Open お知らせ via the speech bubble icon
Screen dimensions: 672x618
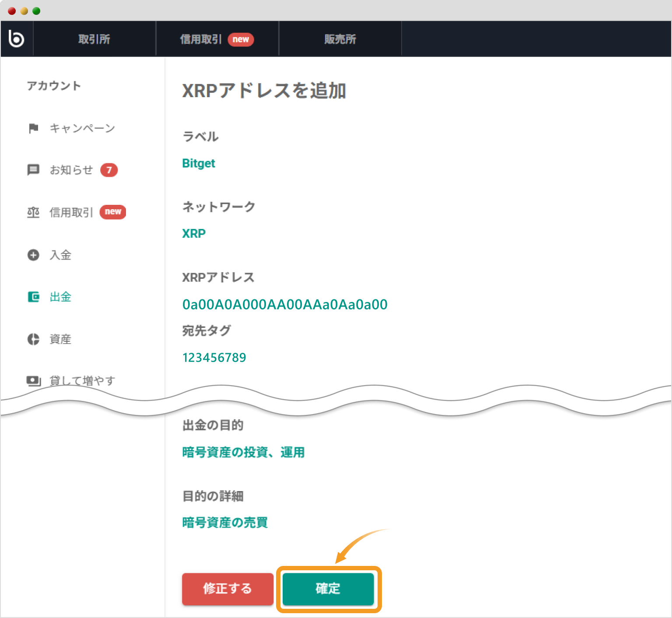[33, 170]
